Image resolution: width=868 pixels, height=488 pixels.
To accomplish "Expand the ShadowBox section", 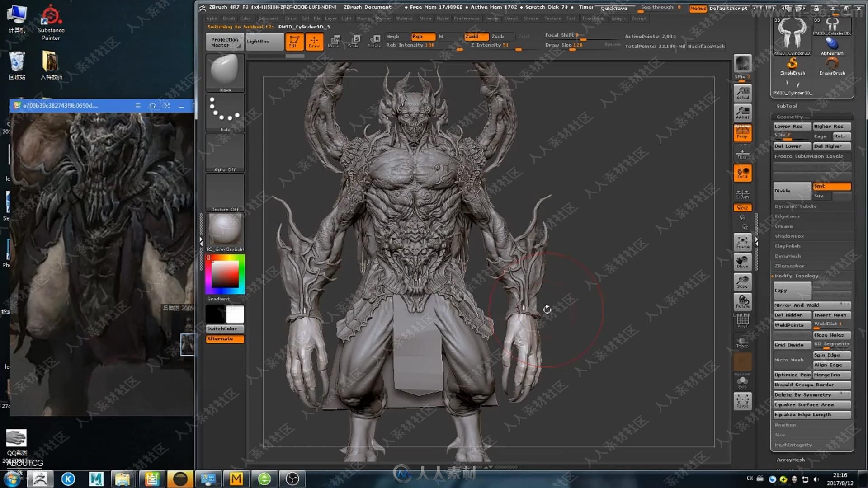I will (789, 236).
